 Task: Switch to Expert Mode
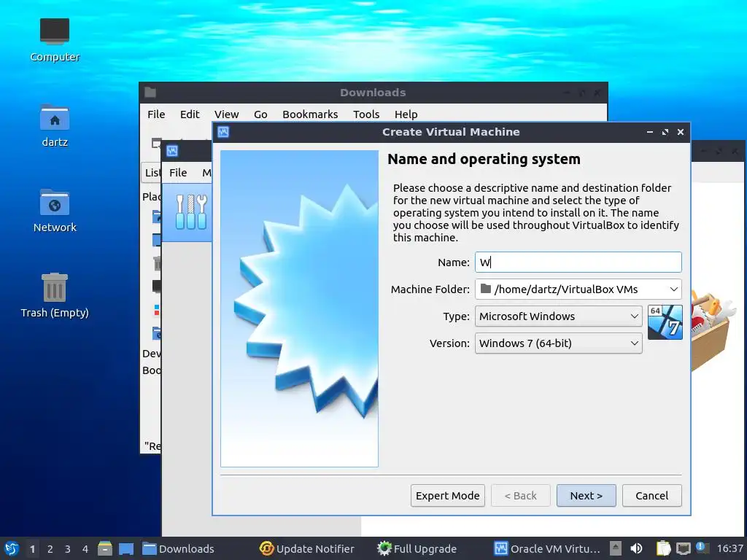tap(447, 496)
